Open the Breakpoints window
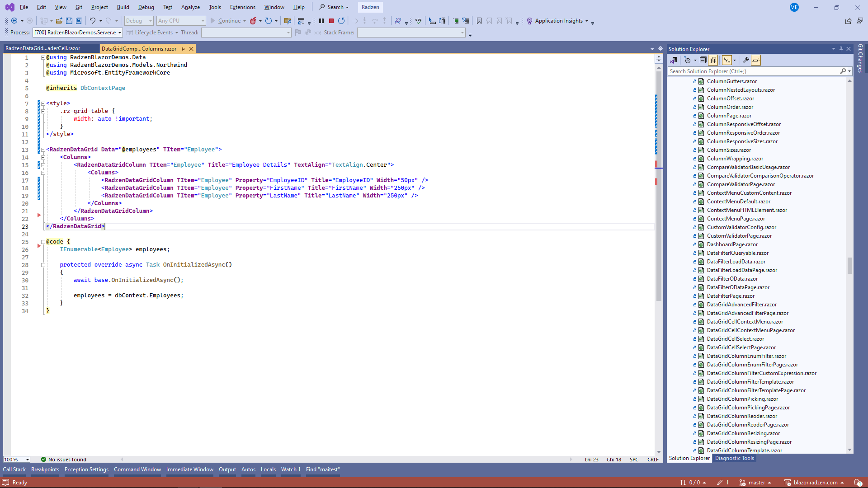Screen dimensions: 868x488 [45, 469]
